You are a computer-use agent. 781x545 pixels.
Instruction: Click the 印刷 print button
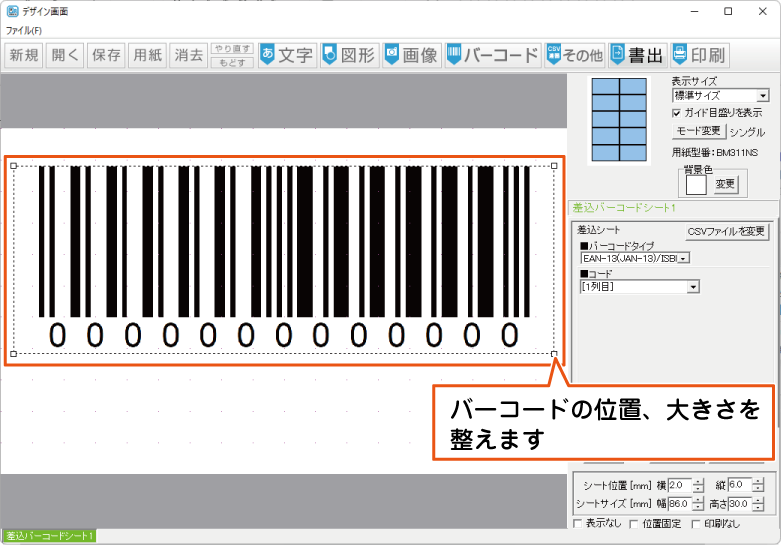[x=700, y=55]
